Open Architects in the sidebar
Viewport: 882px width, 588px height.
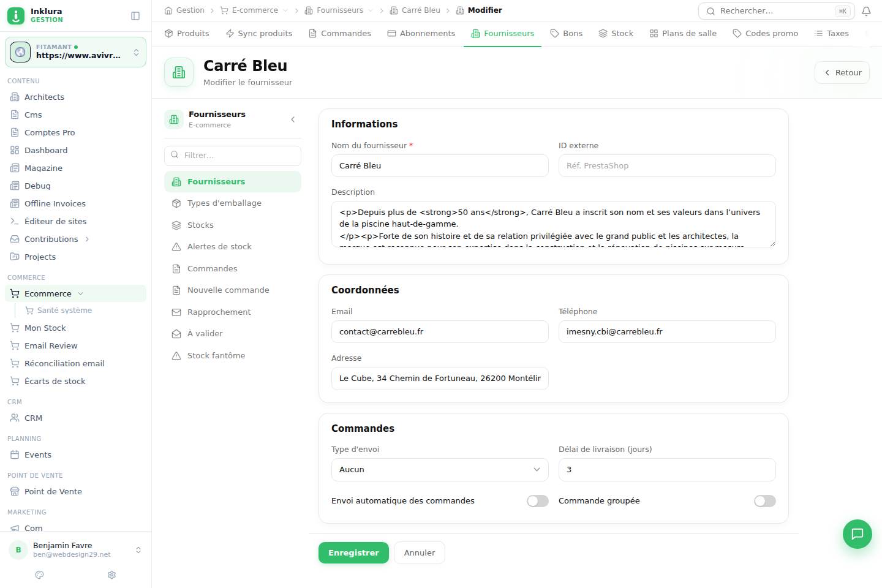75,97
